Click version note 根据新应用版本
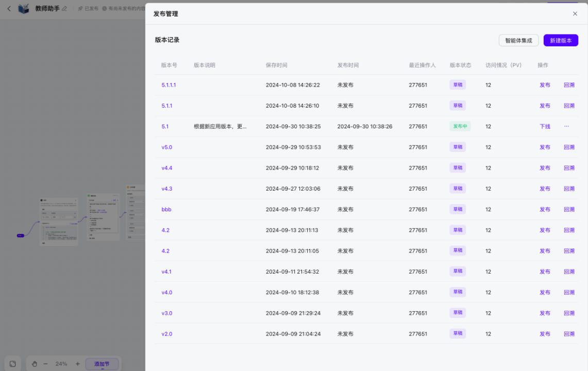Viewport: 588px width, 371px height. (220, 126)
